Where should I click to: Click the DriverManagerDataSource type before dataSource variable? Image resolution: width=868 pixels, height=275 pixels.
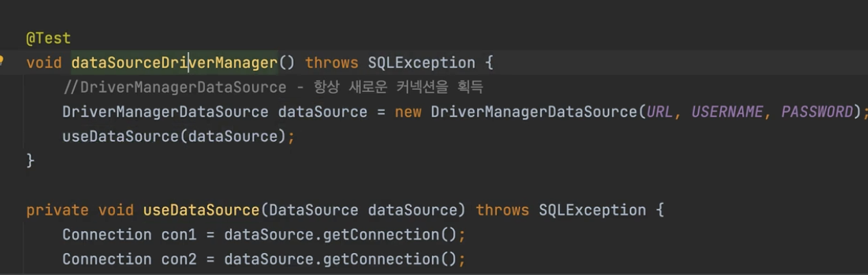tap(165, 112)
